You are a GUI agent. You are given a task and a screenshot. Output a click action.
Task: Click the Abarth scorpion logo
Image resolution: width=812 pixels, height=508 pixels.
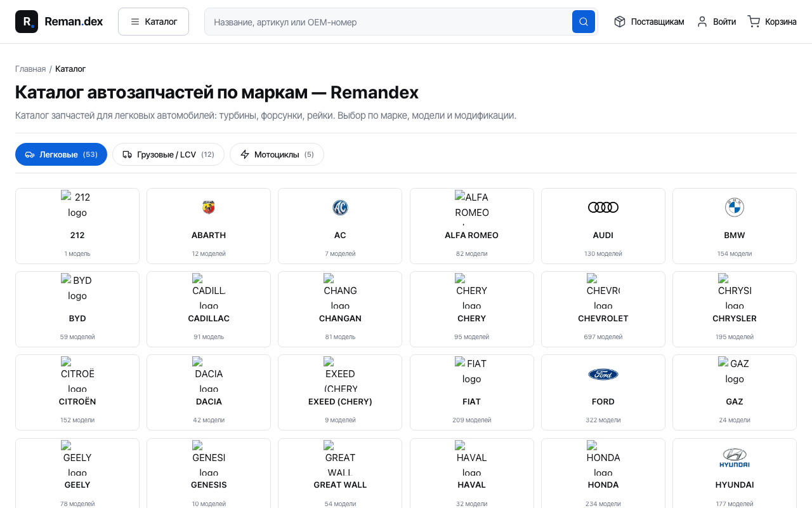[x=209, y=207]
